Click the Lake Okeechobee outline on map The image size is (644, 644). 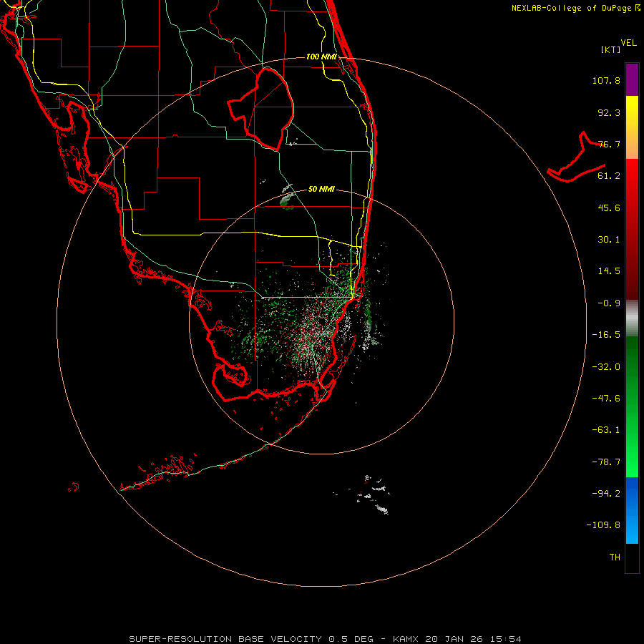(260, 109)
